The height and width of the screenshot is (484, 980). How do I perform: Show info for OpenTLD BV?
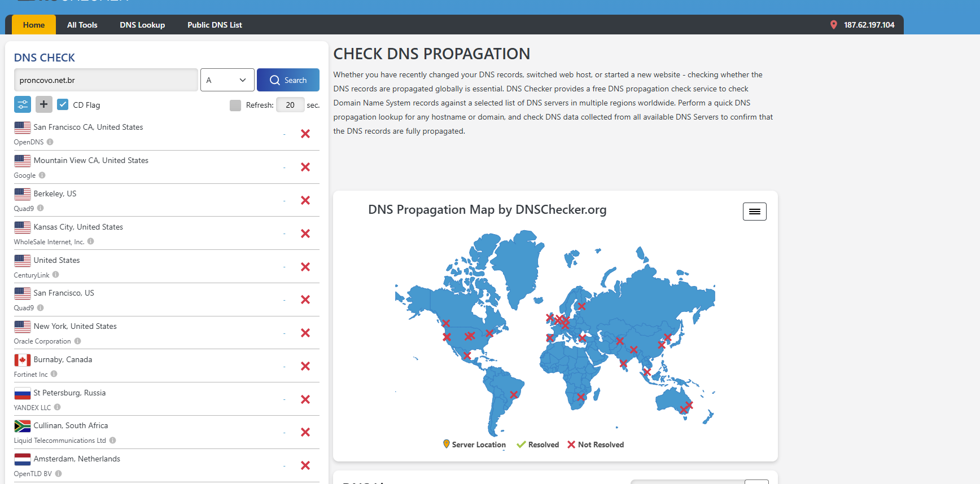click(59, 474)
